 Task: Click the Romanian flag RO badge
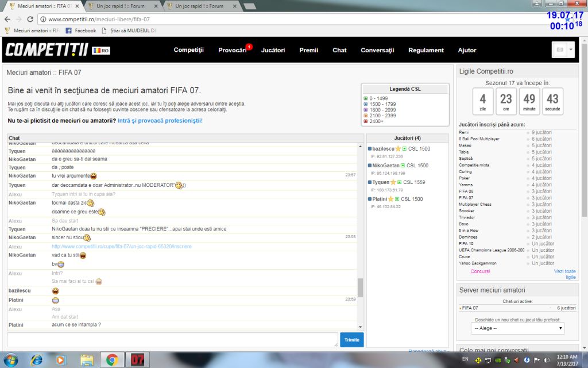pyautogui.click(x=101, y=51)
